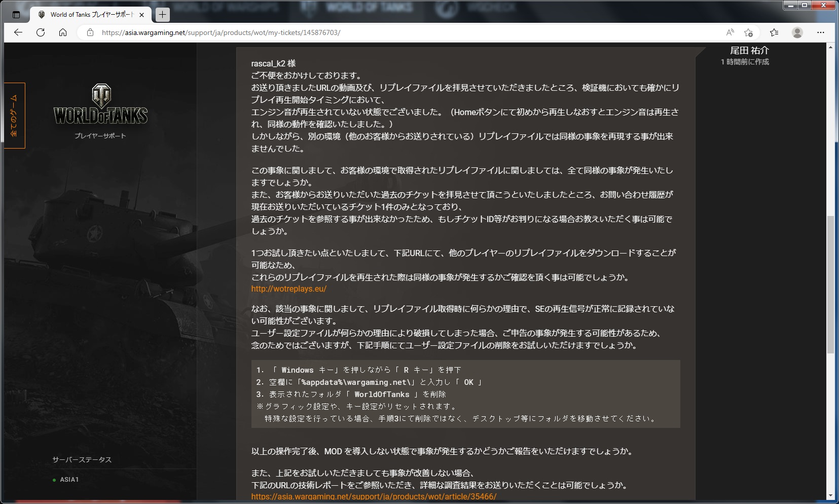Click the World of Tanks logo

tap(101, 104)
